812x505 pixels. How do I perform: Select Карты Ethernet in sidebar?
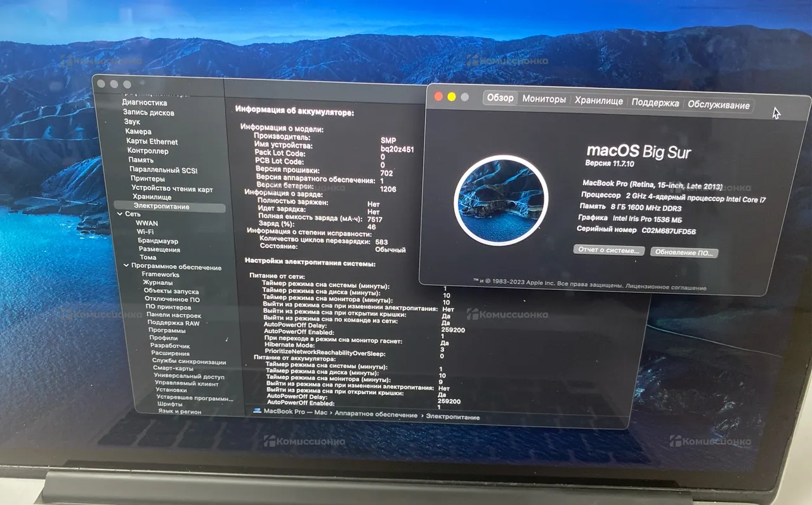point(152,141)
